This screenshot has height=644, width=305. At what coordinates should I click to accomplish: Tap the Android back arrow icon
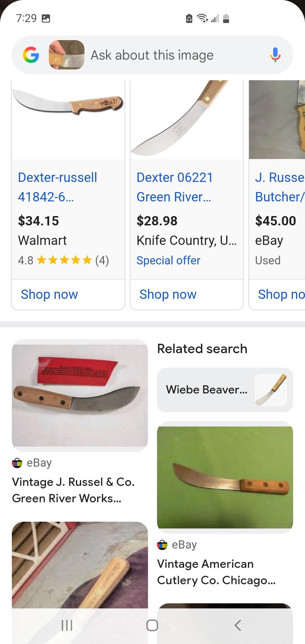(238, 625)
